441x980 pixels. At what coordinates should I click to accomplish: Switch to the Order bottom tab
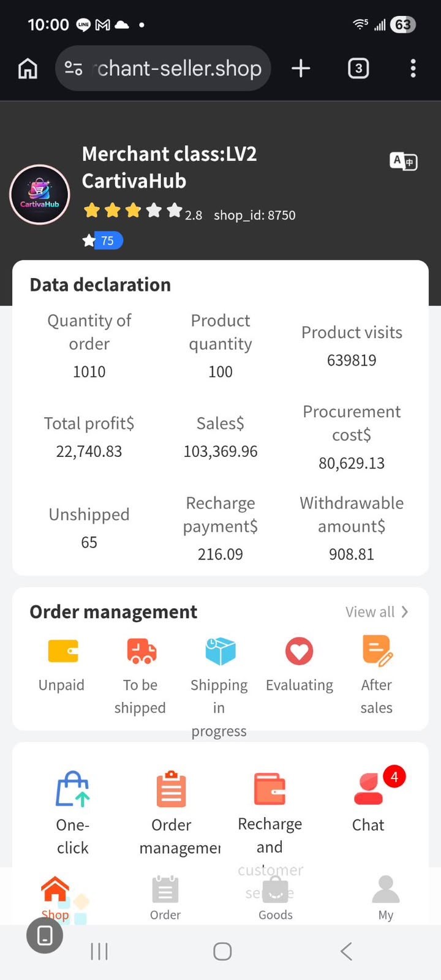pos(165,898)
